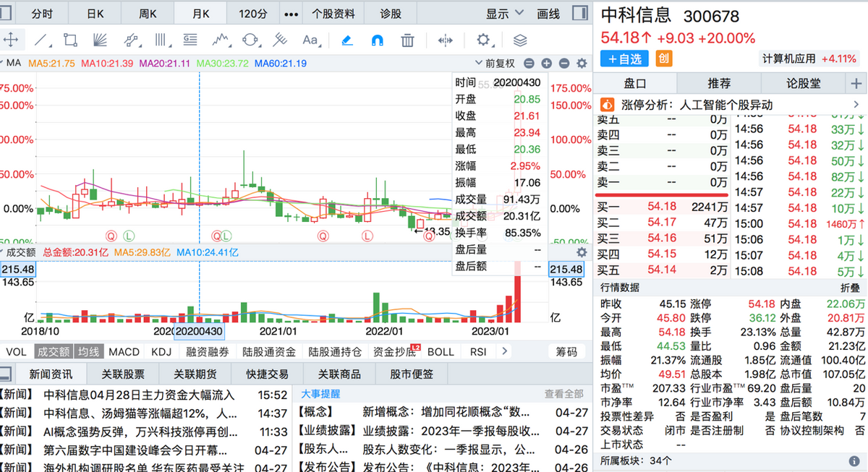
Task: Open the 关联股票 tab
Action: [122, 374]
